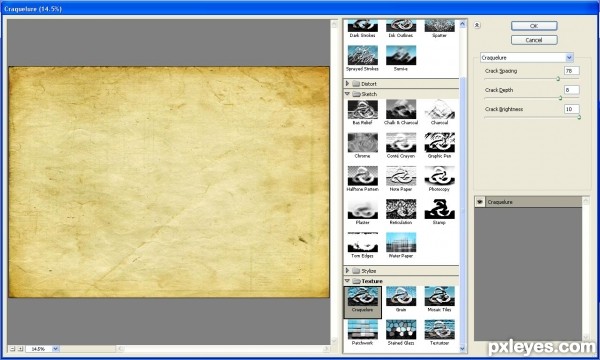Collapse the Sketch filter folder
The width and height of the screenshot is (600, 360).
point(347,94)
